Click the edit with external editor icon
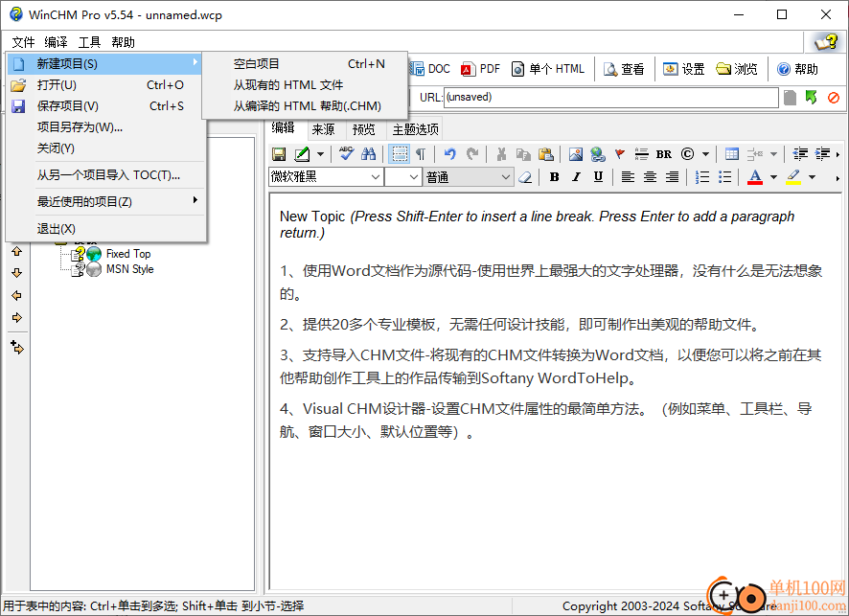The width and height of the screenshot is (849, 616). (x=302, y=154)
